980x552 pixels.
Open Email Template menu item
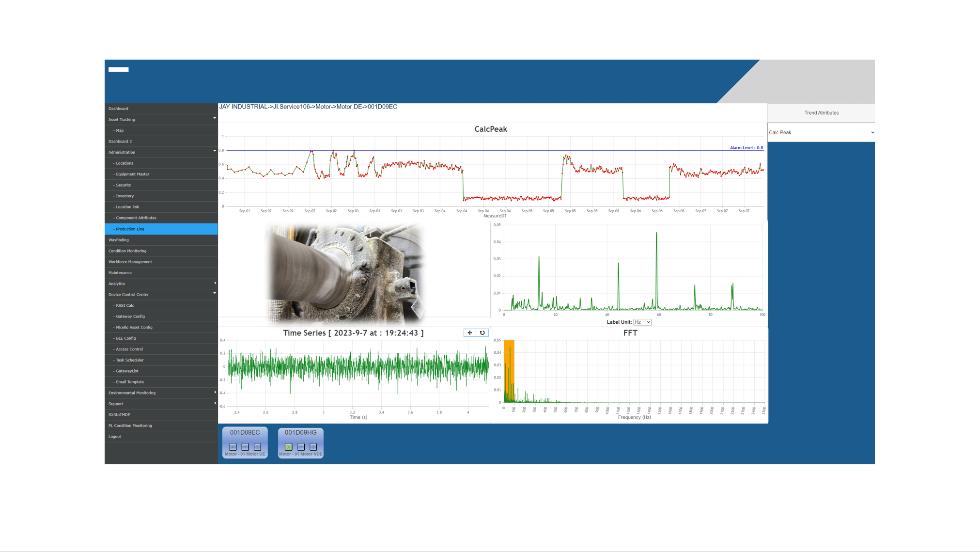click(161, 382)
